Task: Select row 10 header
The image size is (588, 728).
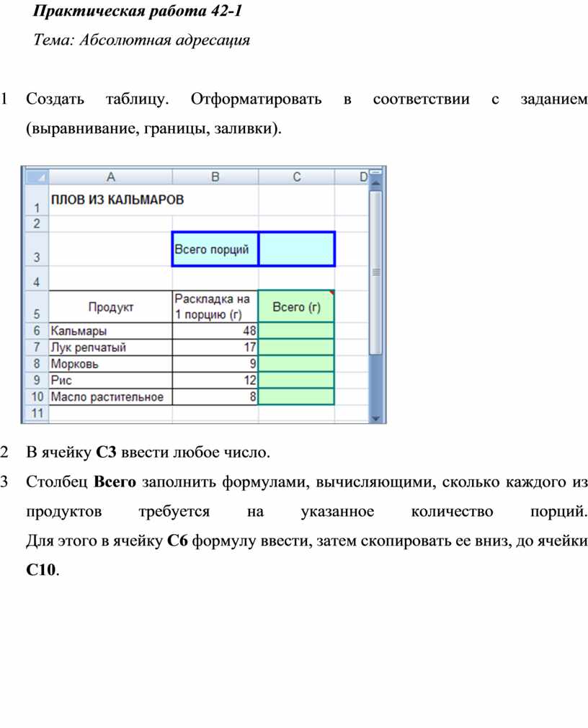Action: [35, 397]
